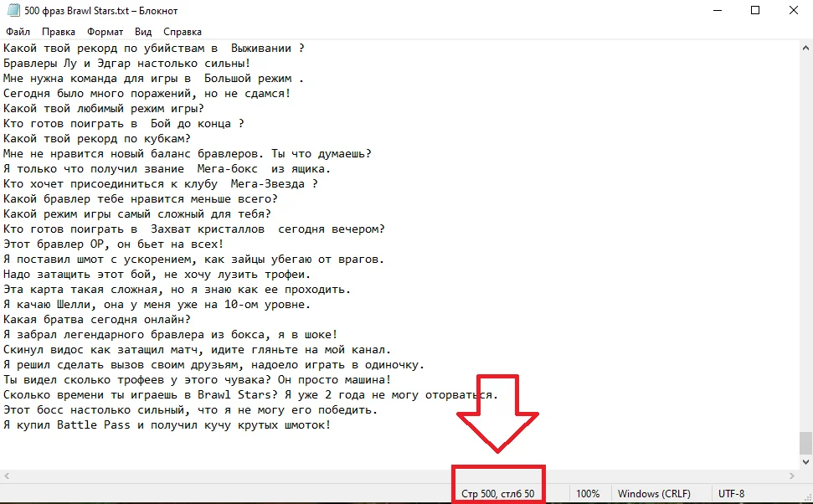Click the line 'Я только что получил звание Мега-бокс'

click(x=167, y=168)
